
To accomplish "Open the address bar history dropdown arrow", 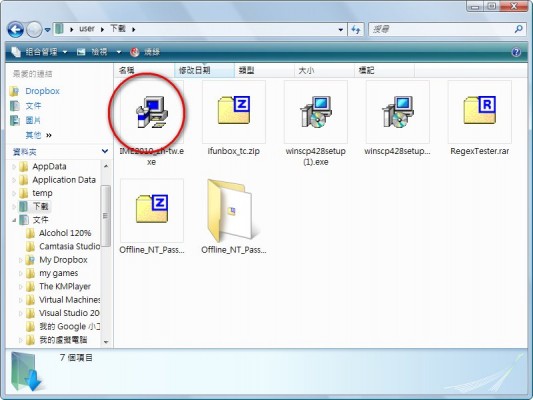I will [x=341, y=30].
